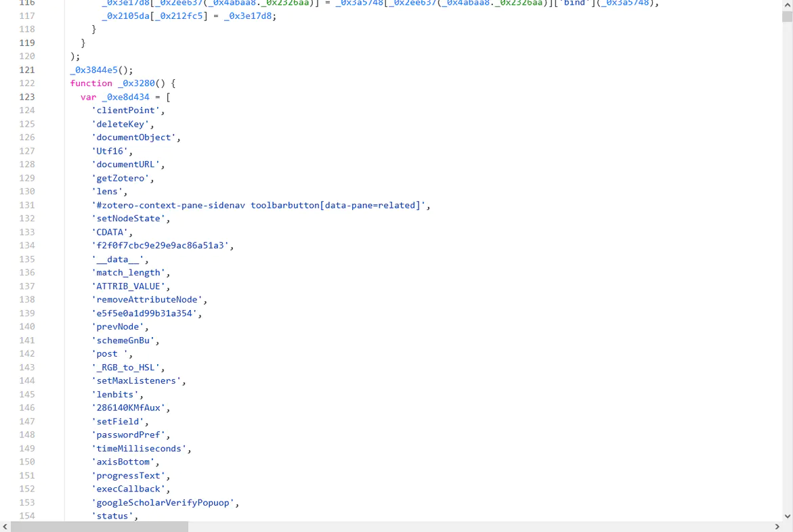Viewport: 793px width, 532px height.
Task: Click the '286140KMfAux' string on line 146
Action: [131, 408]
